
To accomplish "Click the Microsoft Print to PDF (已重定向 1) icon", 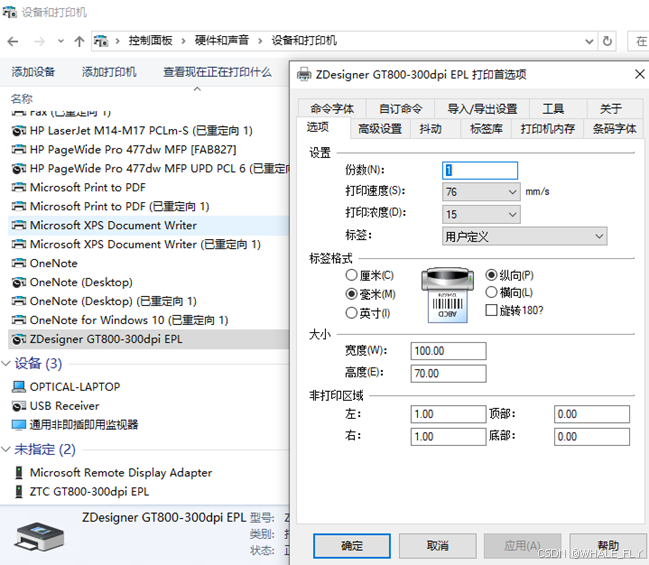I will [x=19, y=206].
